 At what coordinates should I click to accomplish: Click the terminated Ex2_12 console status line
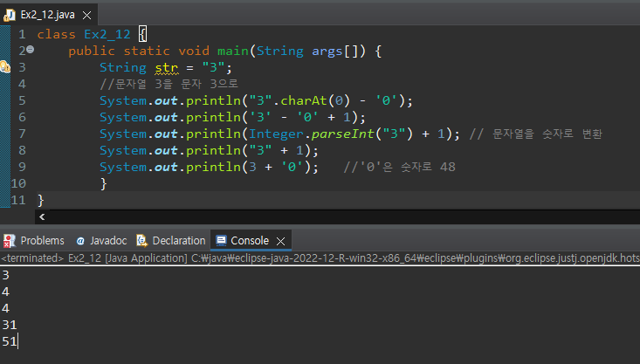pyautogui.click(x=320, y=258)
